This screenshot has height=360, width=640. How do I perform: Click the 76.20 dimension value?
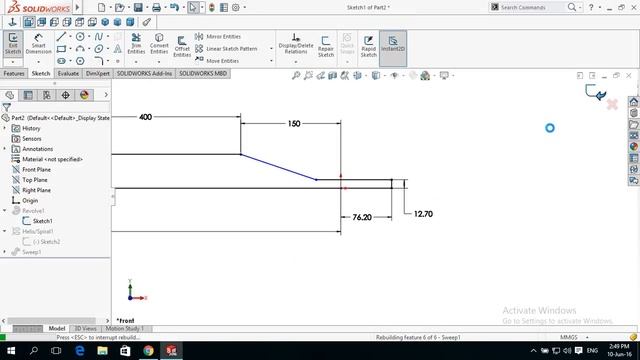coord(362,218)
